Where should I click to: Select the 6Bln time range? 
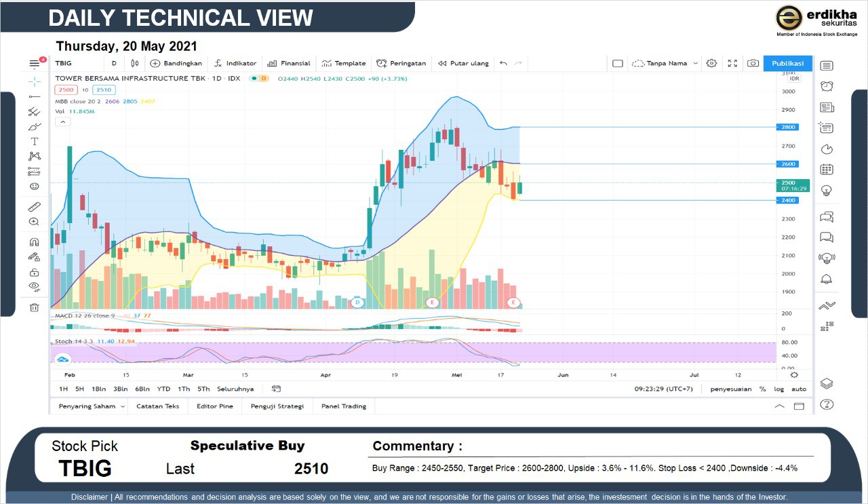pyautogui.click(x=142, y=389)
